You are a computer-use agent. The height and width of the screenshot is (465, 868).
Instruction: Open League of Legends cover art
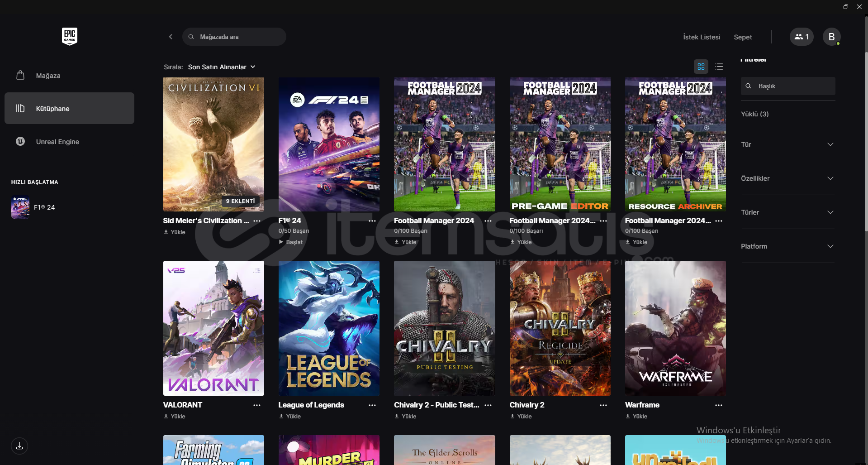pyautogui.click(x=329, y=328)
